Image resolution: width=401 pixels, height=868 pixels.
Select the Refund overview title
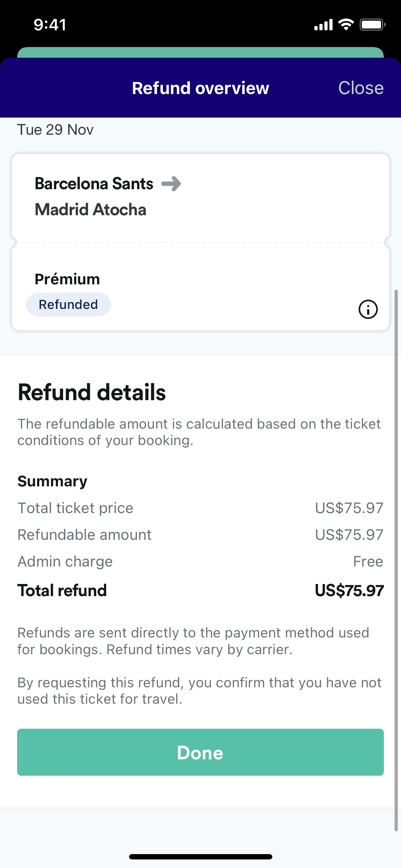[200, 88]
